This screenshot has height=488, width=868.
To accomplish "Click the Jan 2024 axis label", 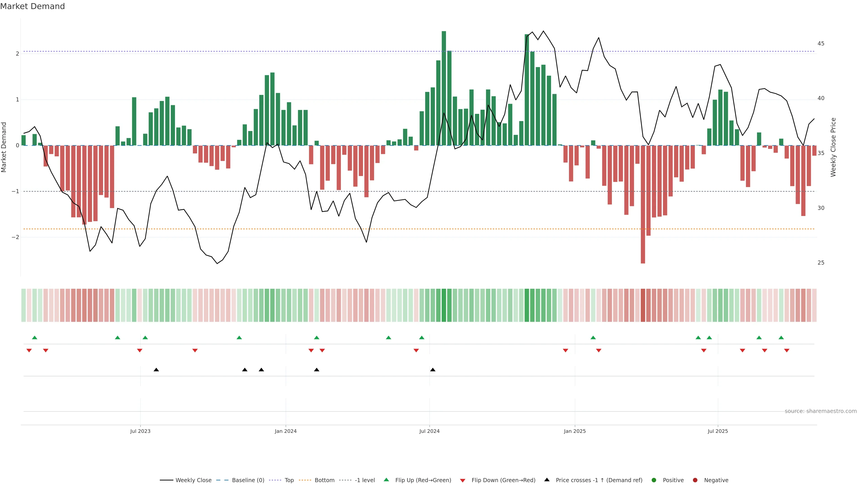I will [x=285, y=431].
